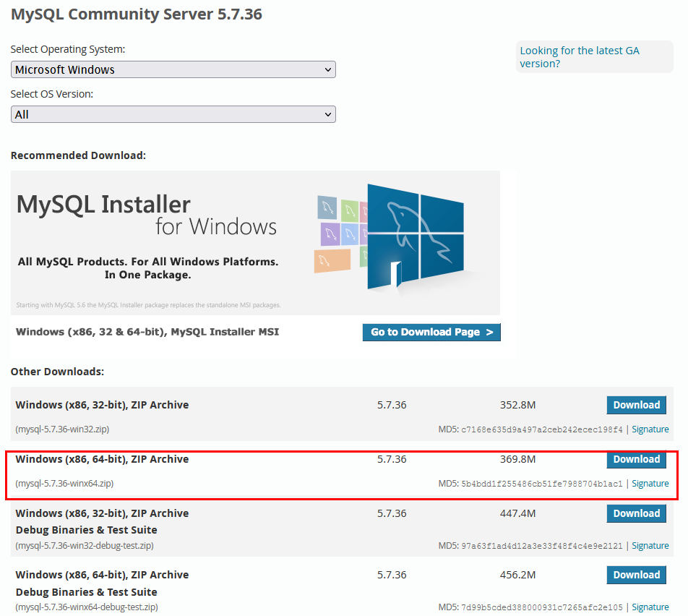
Task: Download the highlighted Windows x86 64-bit ZIP Archive
Action: point(636,459)
